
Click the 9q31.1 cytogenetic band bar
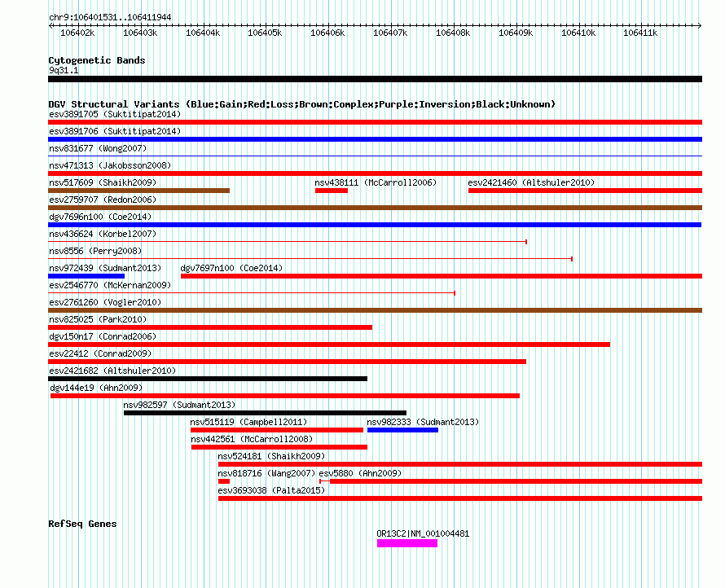point(375,79)
